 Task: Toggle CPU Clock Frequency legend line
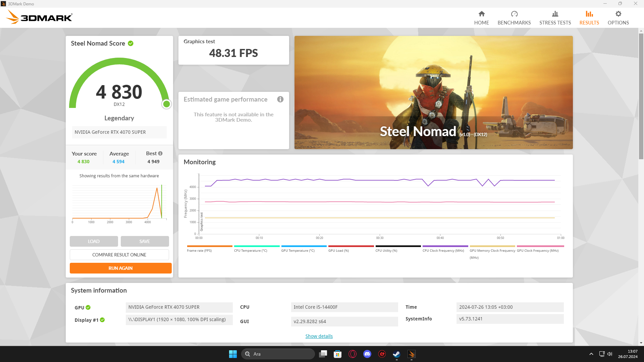click(443, 250)
